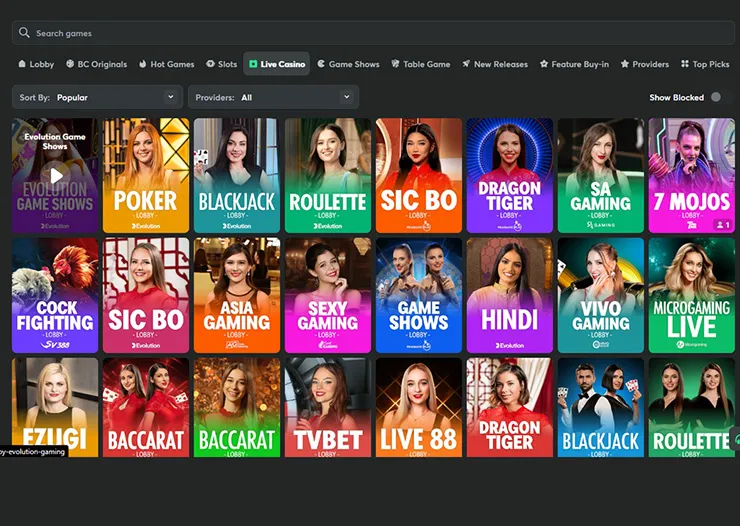Go to the Providers tab

(x=645, y=64)
